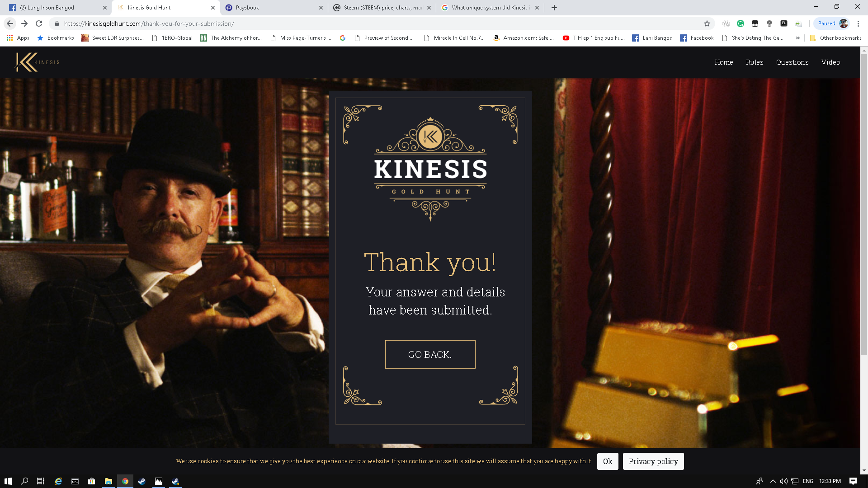Open File Explorer from the taskbar
Screen dimensions: 868x488
tap(108, 481)
